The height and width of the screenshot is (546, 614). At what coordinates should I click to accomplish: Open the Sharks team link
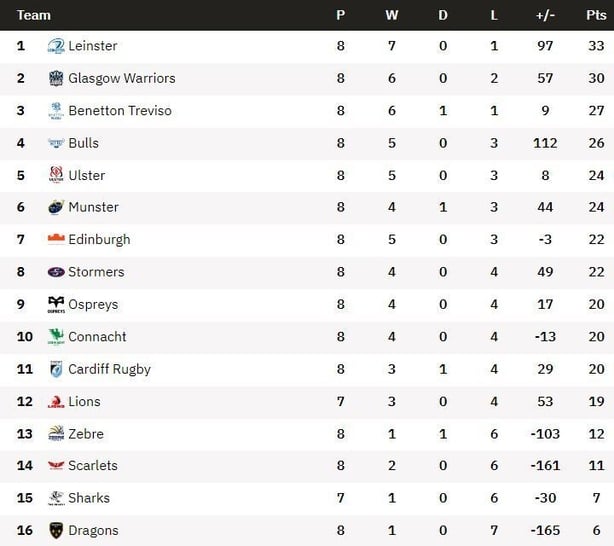coord(89,498)
